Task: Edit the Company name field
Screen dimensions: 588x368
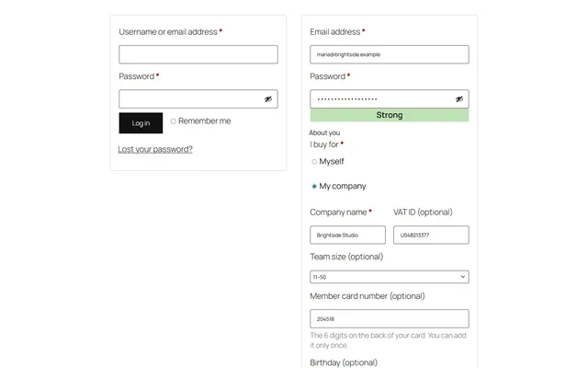Action: [347, 236]
